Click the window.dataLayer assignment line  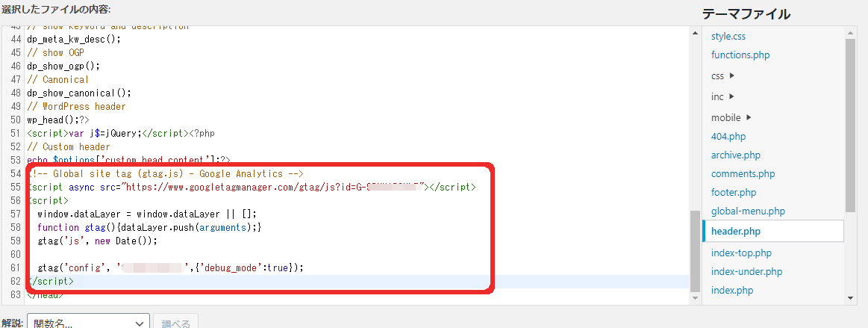click(x=147, y=213)
